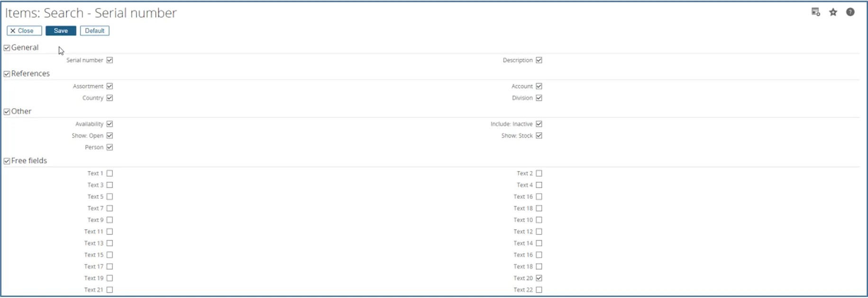The width and height of the screenshot is (868, 298).
Task: Click the page customize settings icon
Action: pos(815,12)
